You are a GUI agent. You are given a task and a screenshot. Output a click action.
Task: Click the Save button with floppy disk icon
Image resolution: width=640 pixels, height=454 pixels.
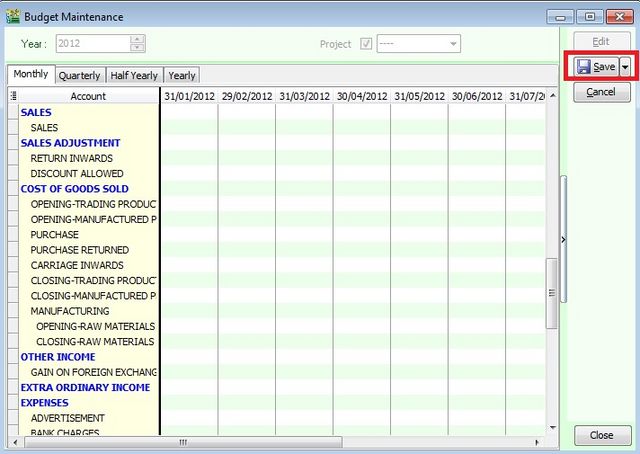pos(596,67)
